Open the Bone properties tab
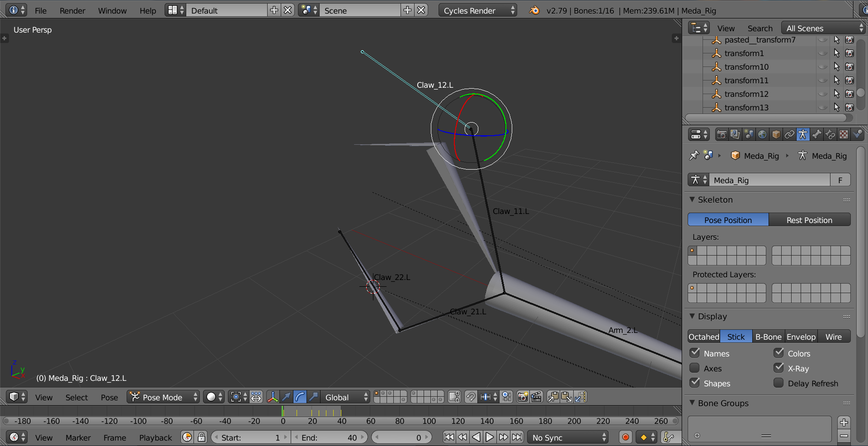Viewport: 868px width, 446px height. pyautogui.click(x=816, y=134)
